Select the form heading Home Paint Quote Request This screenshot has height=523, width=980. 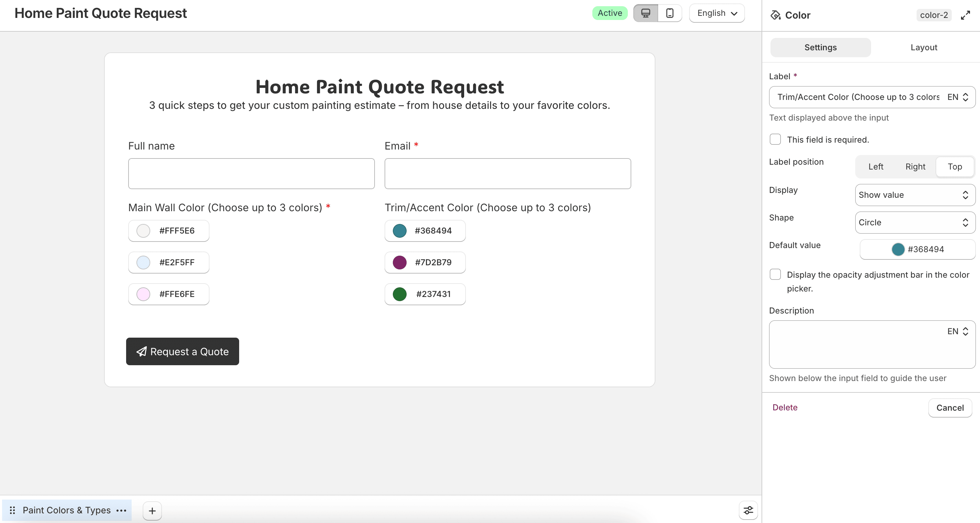pyautogui.click(x=379, y=87)
